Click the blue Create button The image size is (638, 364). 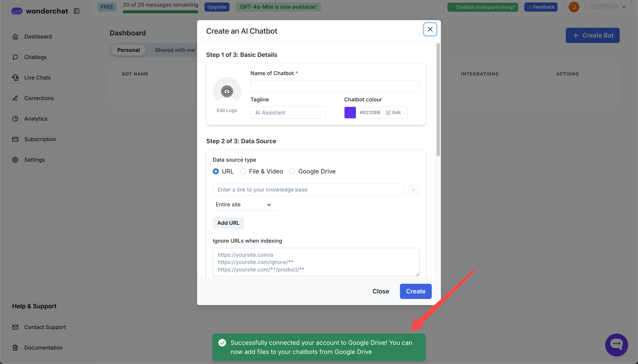(x=416, y=291)
